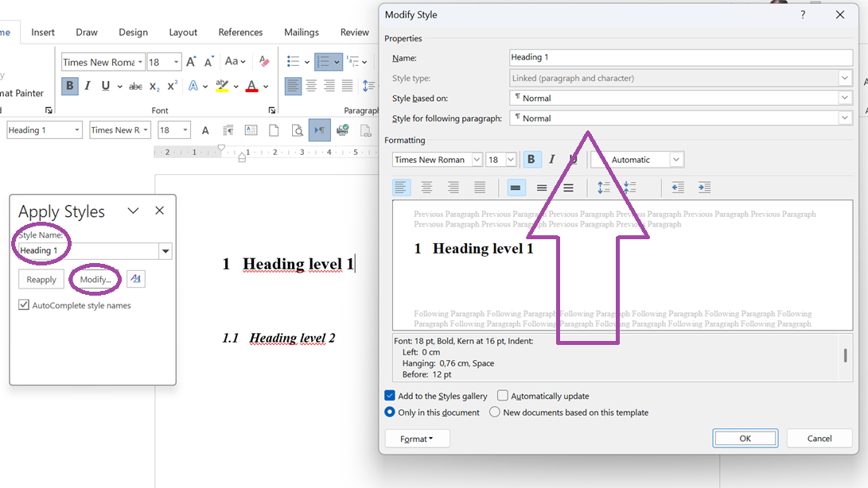Open the Layout tab
This screenshot has height=488, width=868.
183,32
